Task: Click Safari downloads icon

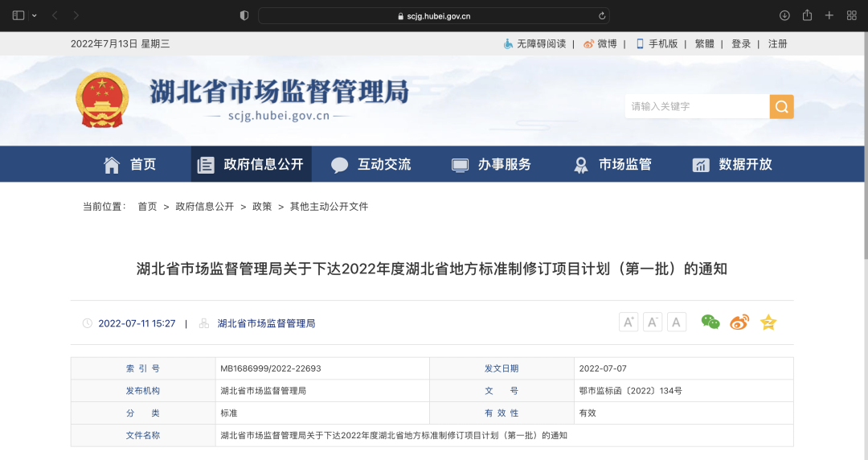Action: (784, 15)
